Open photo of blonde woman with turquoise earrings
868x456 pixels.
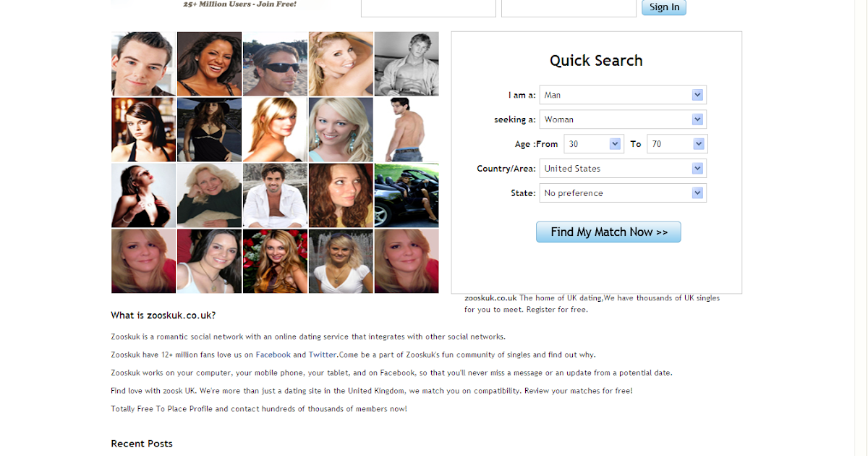(x=341, y=130)
